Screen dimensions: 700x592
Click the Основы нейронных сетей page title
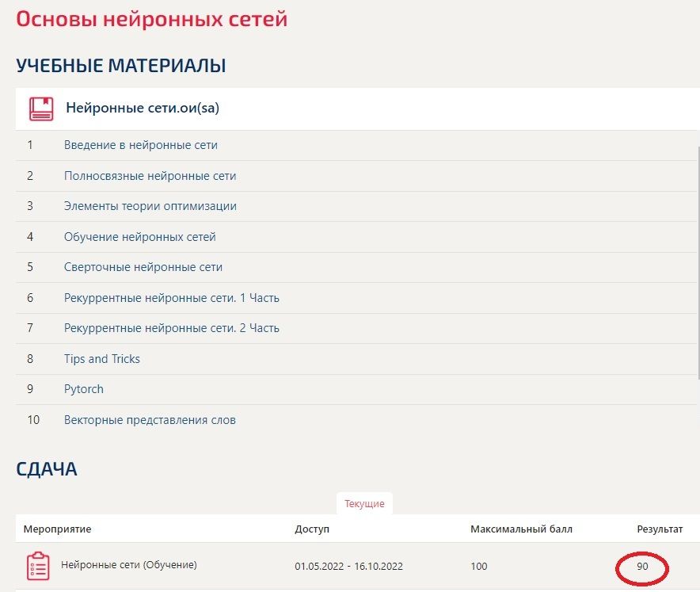point(152,19)
